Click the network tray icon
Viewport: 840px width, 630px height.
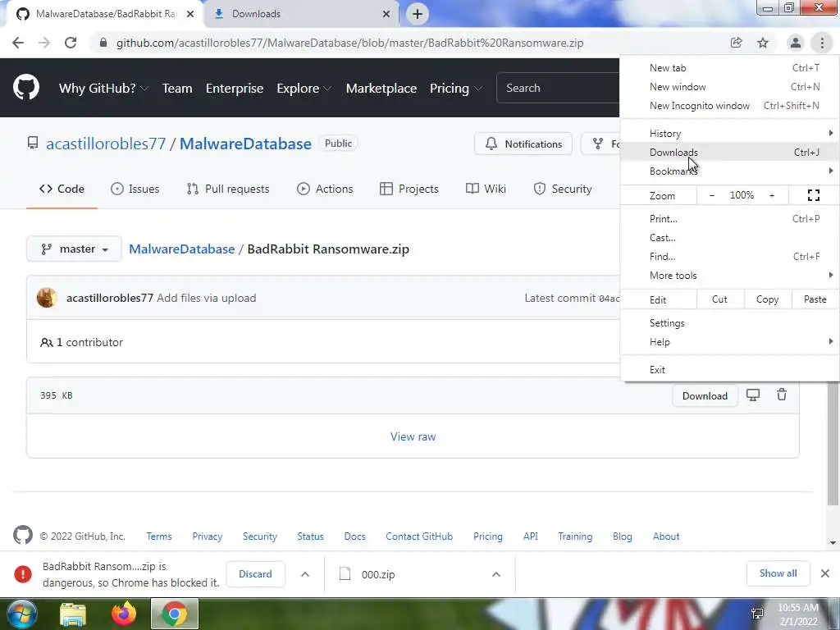[757, 614]
